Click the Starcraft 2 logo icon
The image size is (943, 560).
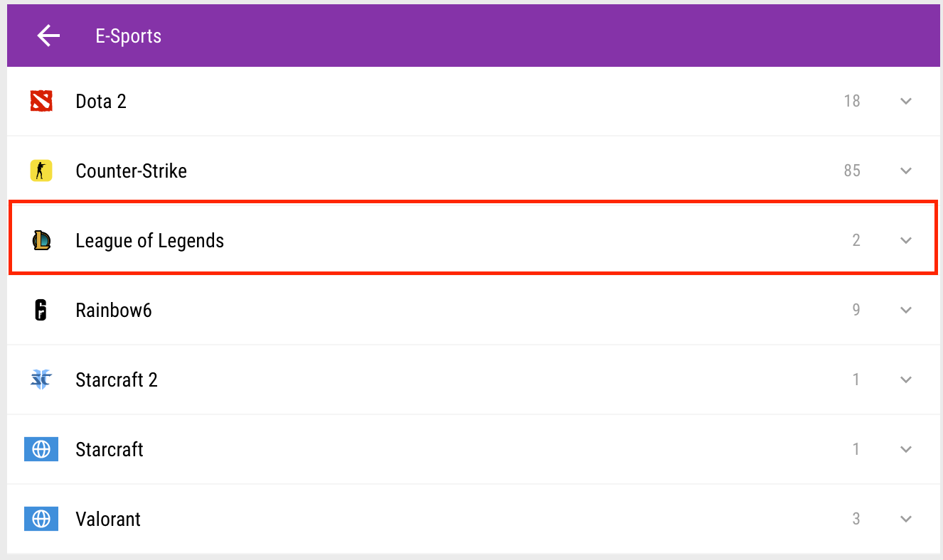(41, 379)
